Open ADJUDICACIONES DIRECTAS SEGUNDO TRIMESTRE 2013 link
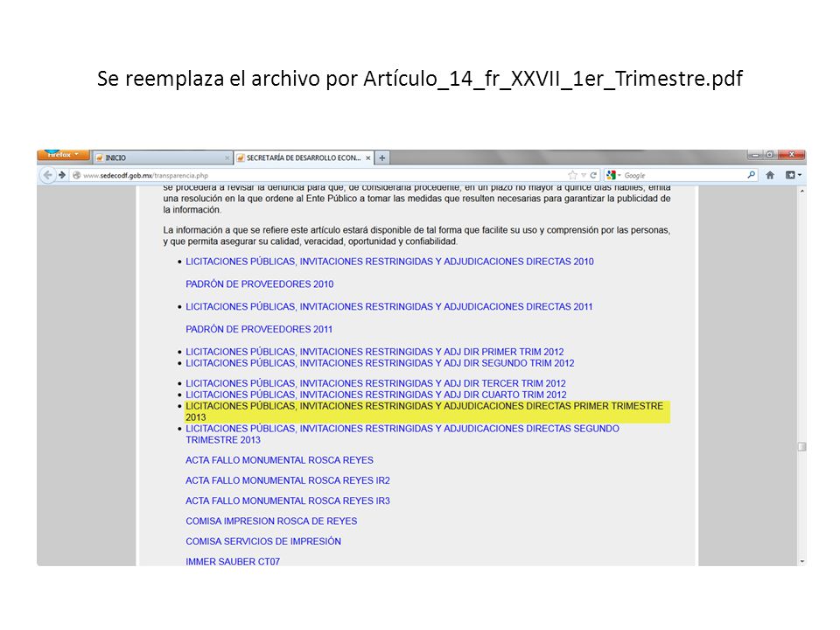The height and width of the screenshot is (630, 840). pos(402,434)
